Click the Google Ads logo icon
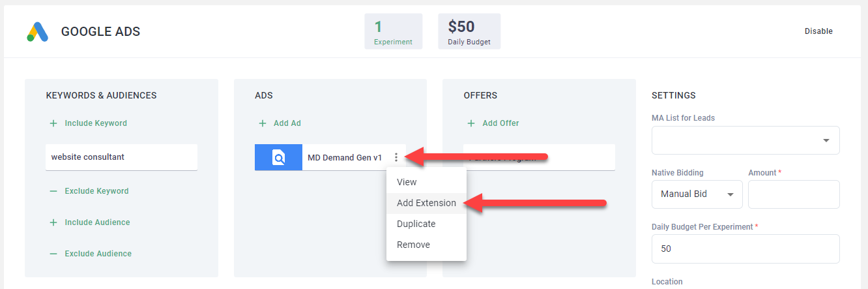Image resolution: width=868 pixels, height=289 pixels. pyautogui.click(x=37, y=31)
